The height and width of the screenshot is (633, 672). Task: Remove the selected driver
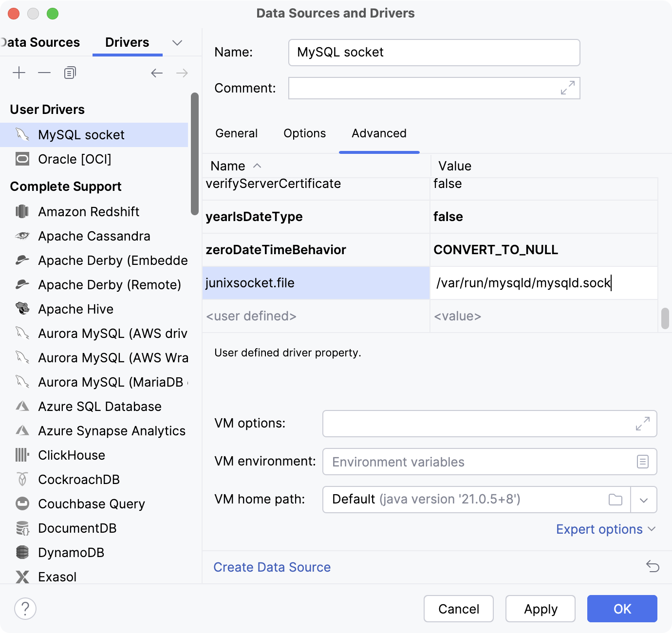(x=44, y=73)
